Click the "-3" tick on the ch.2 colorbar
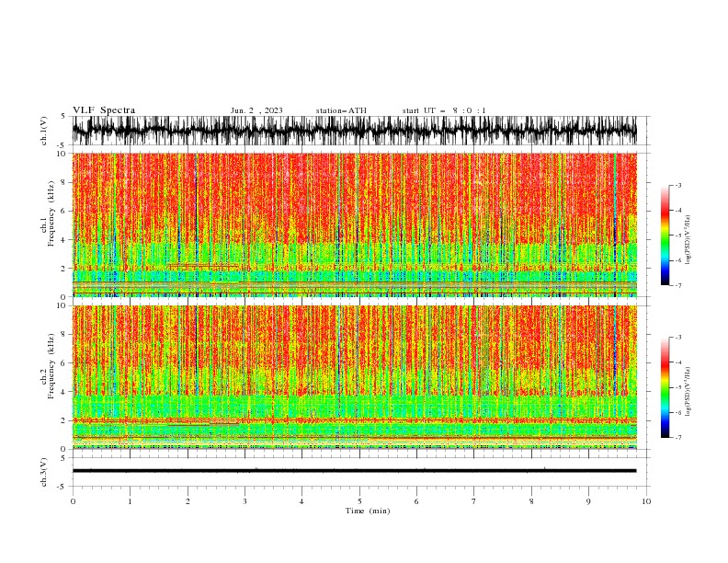The image size is (728, 563). [x=678, y=338]
